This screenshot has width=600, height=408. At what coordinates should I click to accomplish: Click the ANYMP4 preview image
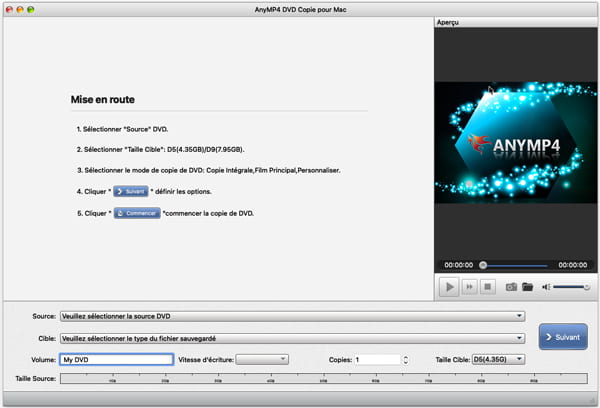516,142
